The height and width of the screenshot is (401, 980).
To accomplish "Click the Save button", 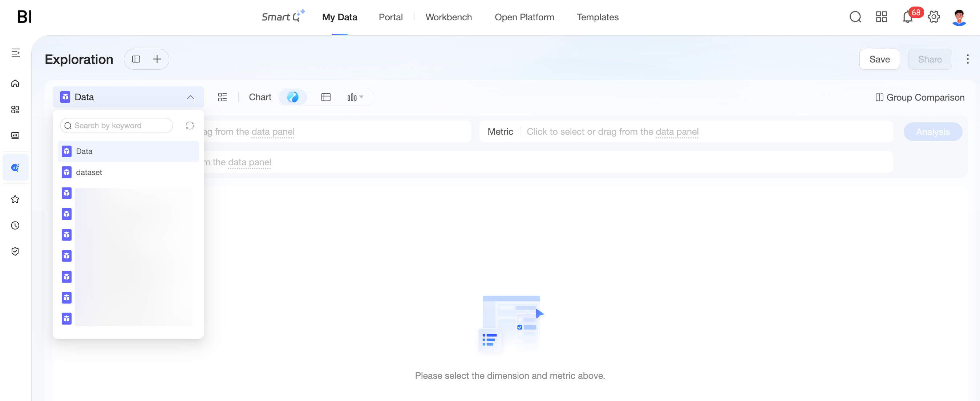I will click(879, 59).
